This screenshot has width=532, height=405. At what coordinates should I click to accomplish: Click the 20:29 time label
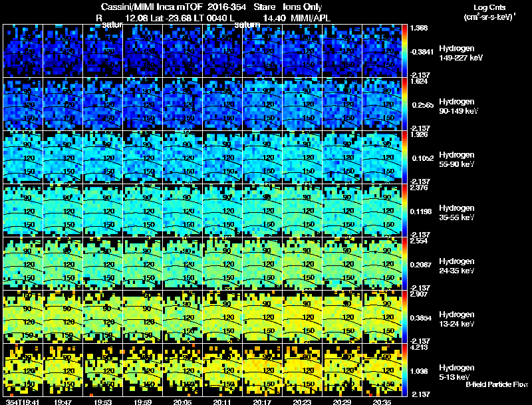[x=342, y=402]
